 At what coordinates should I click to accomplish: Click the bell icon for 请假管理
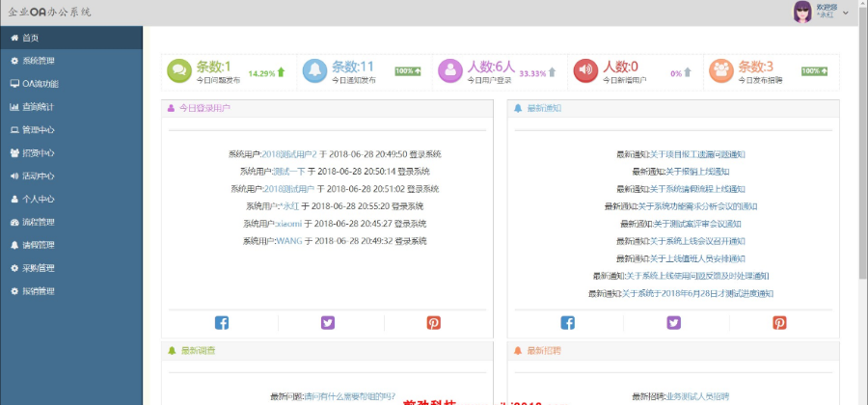pyautogui.click(x=14, y=245)
